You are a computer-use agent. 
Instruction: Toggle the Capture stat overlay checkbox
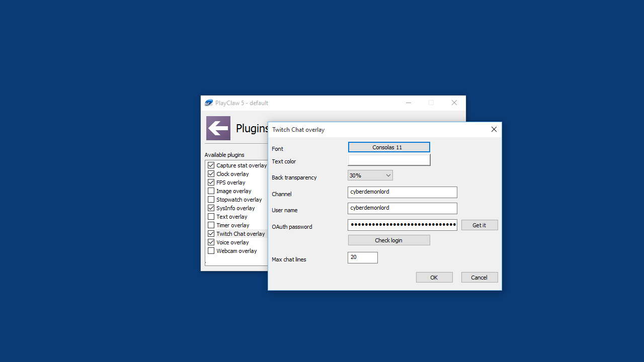pyautogui.click(x=211, y=165)
